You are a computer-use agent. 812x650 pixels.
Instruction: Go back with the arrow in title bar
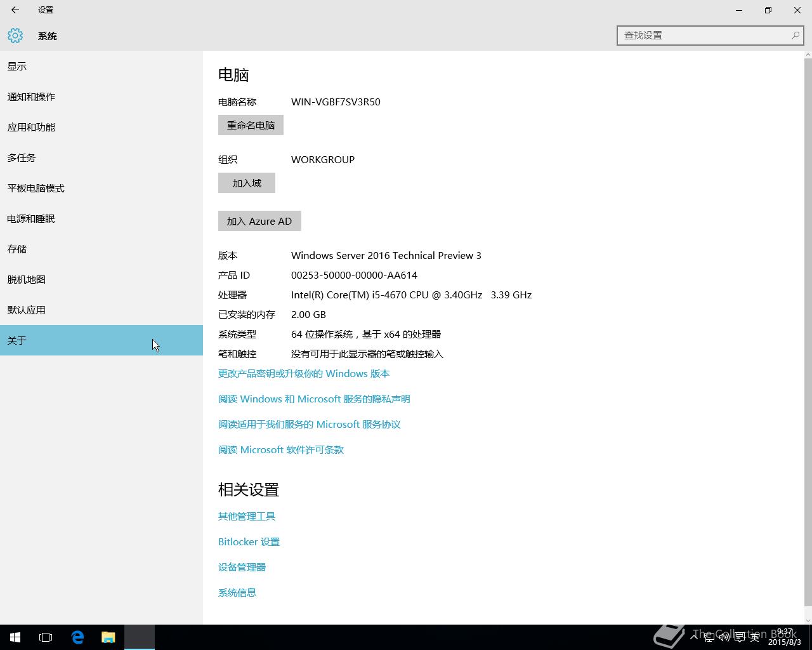15,10
